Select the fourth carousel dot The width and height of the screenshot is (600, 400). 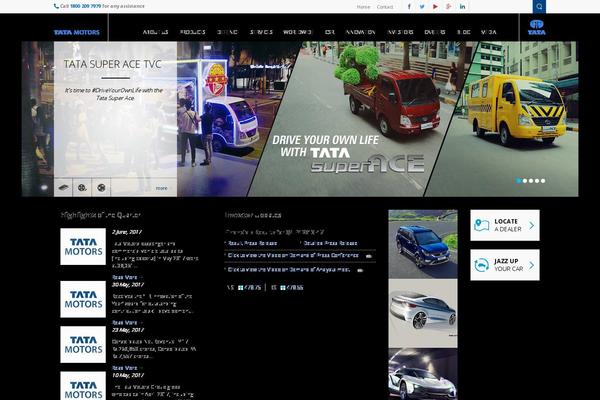[x=537, y=181]
